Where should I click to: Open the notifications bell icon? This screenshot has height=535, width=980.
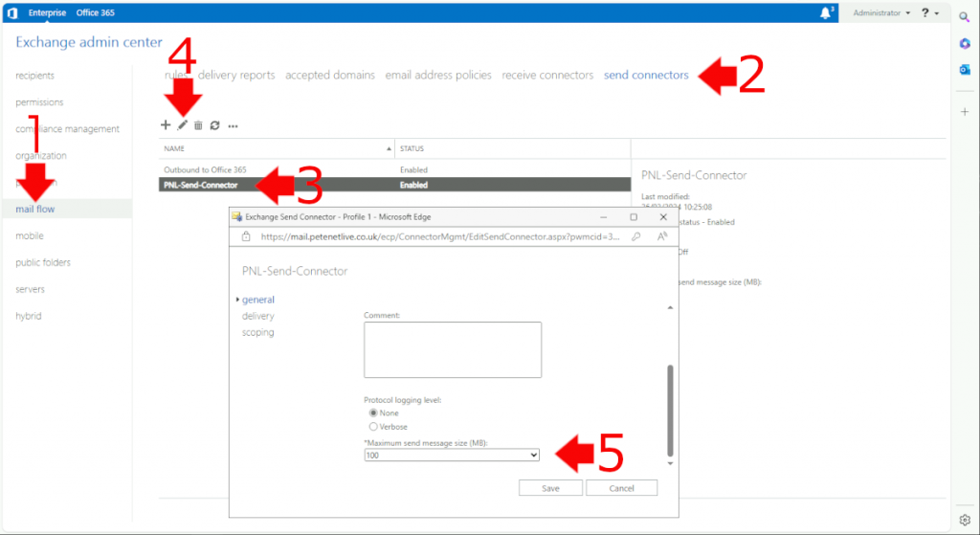pyautogui.click(x=825, y=12)
